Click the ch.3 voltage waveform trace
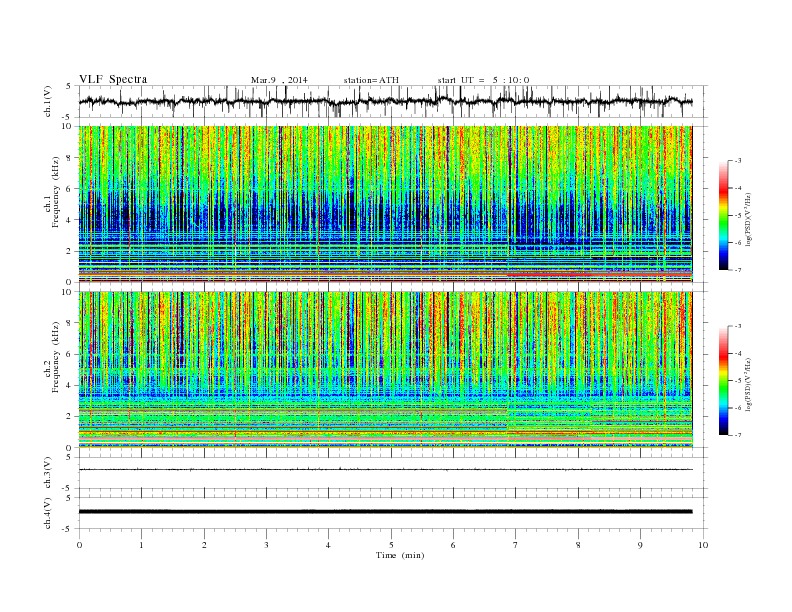 386,470
